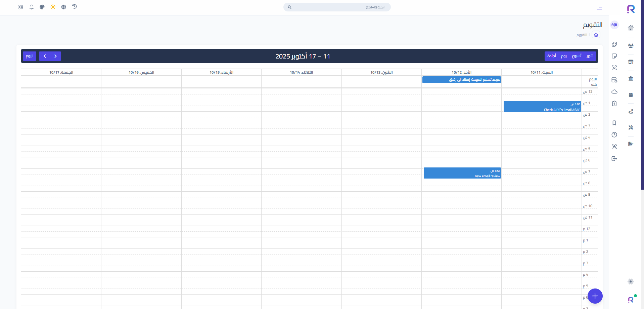Click the اليوم (Today) button

click(29, 56)
